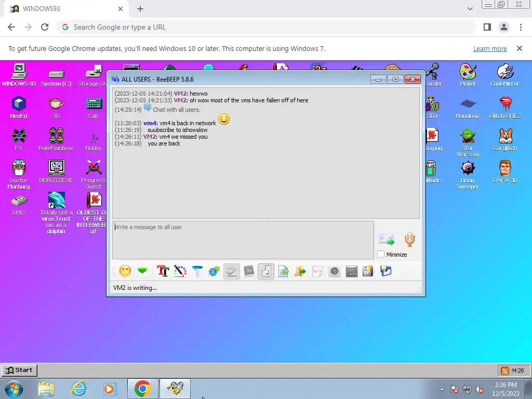Click the RSS feed icon in Windows 93 taskbar
The image size is (532, 399).
coord(504,370)
